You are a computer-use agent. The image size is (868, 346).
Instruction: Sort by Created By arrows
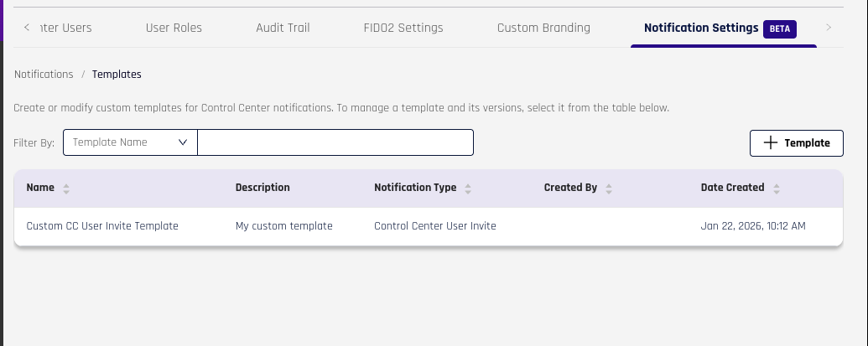[609, 188]
